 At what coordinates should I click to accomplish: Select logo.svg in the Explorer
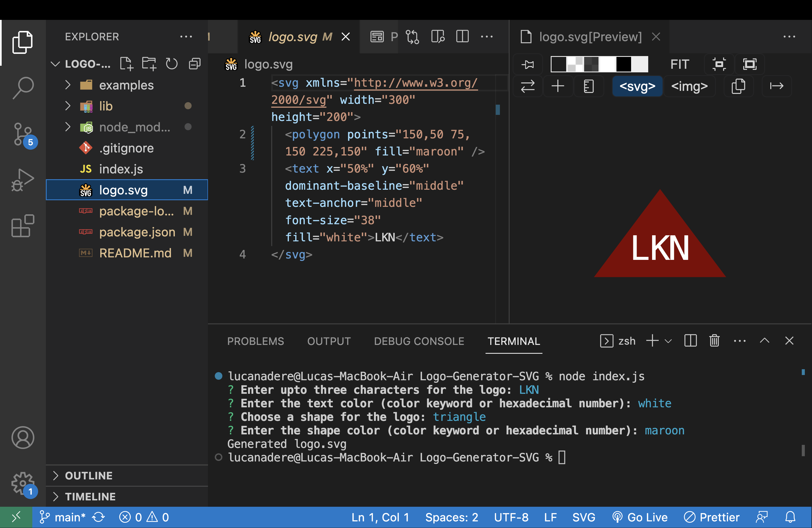123,190
